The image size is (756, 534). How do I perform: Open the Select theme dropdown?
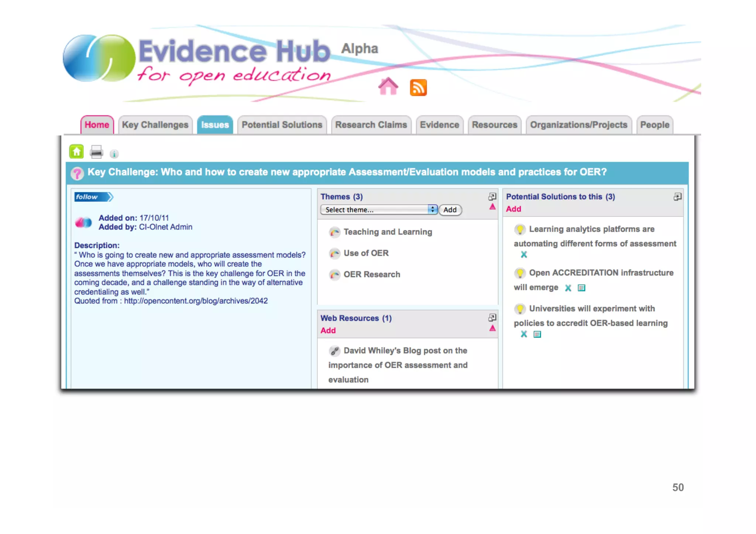click(379, 210)
